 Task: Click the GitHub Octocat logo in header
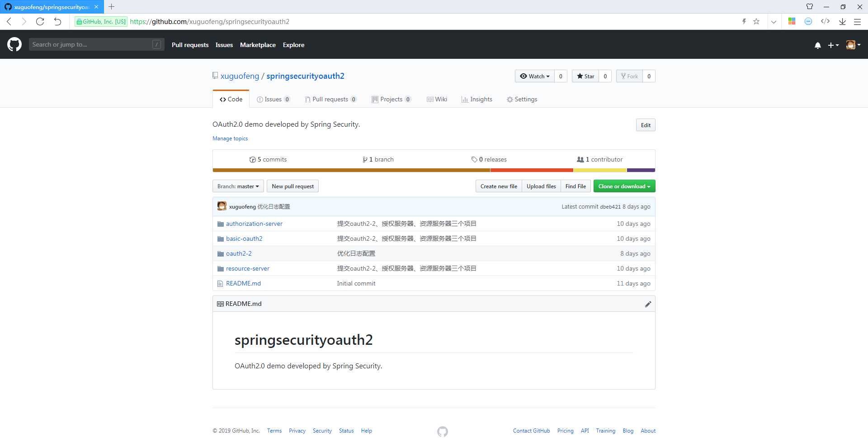14,44
